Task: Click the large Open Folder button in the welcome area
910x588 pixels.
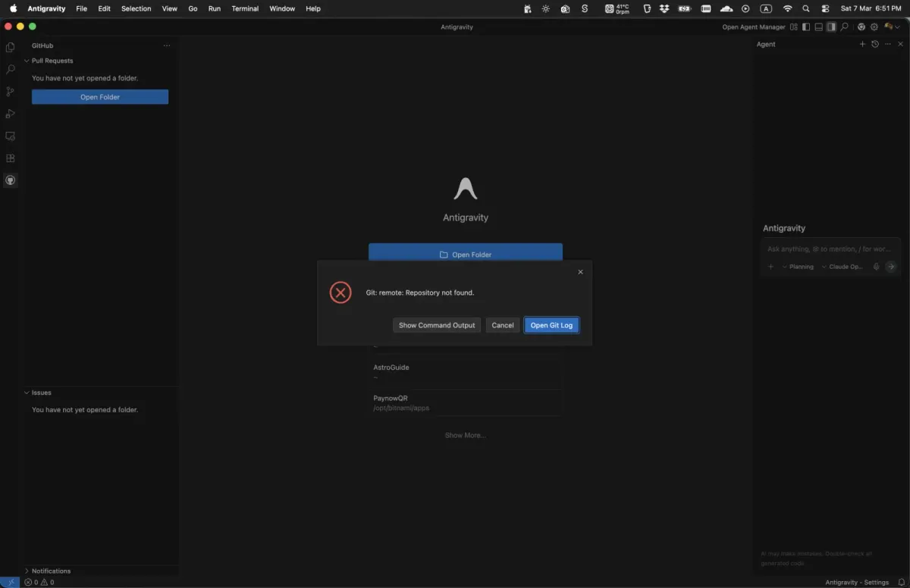Action: (466, 255)
